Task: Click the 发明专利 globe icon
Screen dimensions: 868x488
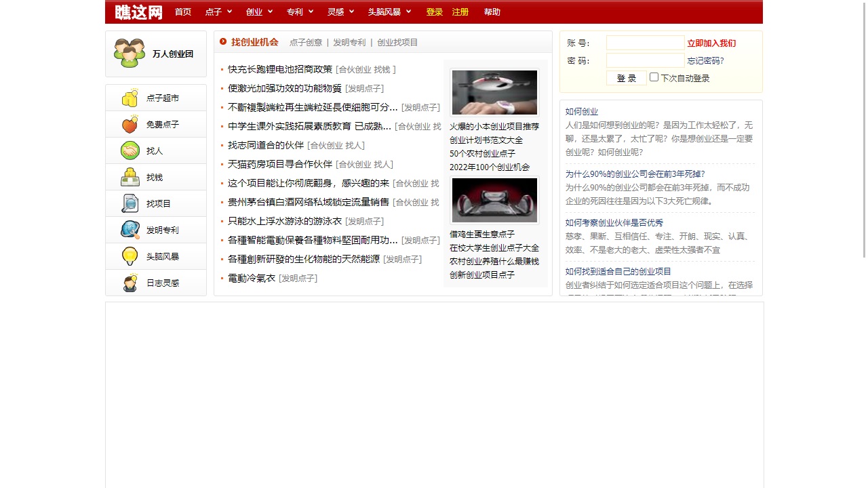Action: coord(130,230)
